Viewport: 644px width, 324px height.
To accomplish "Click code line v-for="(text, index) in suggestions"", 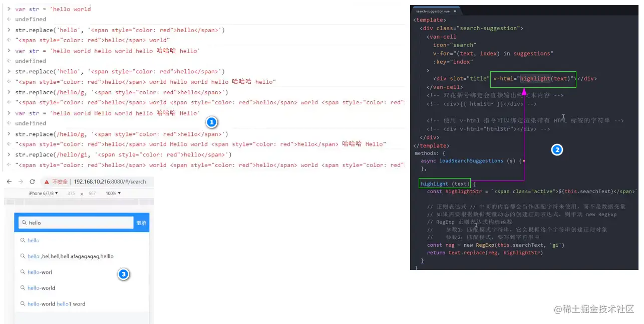I will (x=493, y=53).
